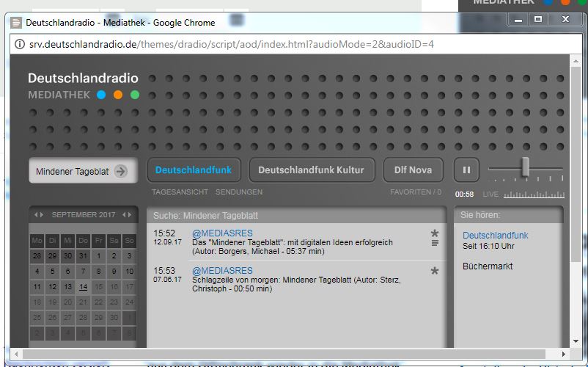588x367 pixels.
Task: Click the orange dot next to MEDIATHEK
Action: [x=118, y=95]
